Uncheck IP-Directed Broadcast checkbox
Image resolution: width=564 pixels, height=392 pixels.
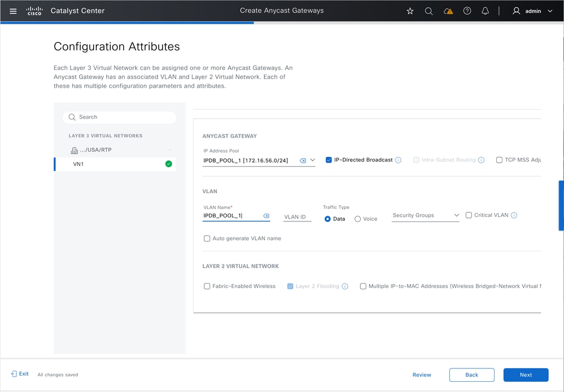pos(329,160)
